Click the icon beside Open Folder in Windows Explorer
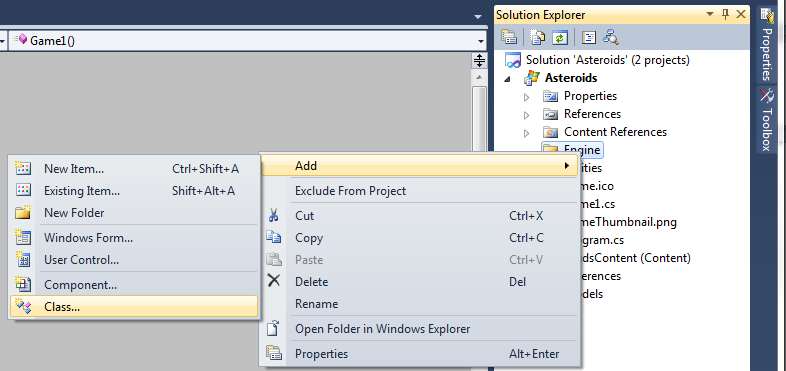The width and height of the screenshot is (786, 371). coord(273,328)
